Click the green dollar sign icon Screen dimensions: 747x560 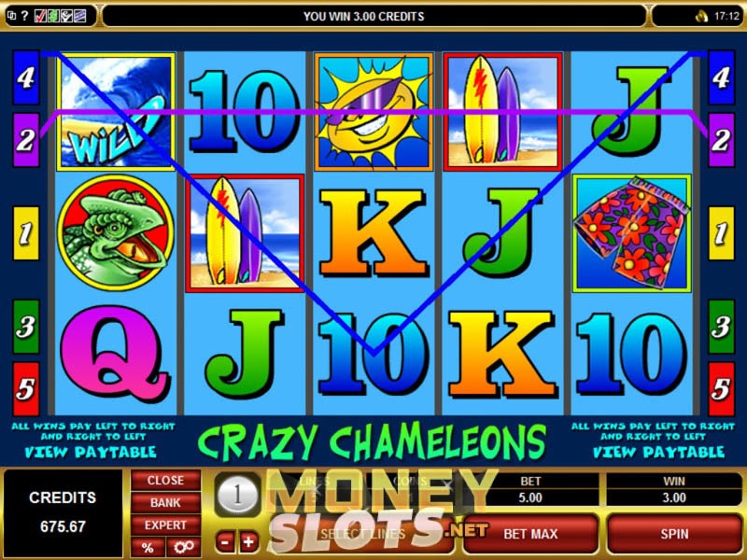[53, 17]
